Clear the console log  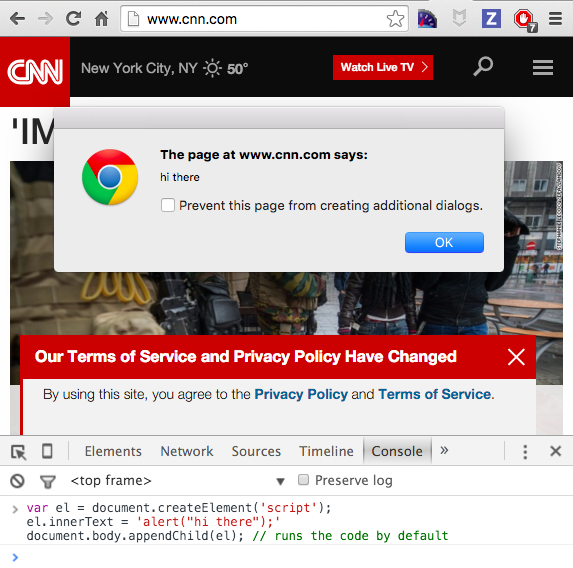(17, 481)
